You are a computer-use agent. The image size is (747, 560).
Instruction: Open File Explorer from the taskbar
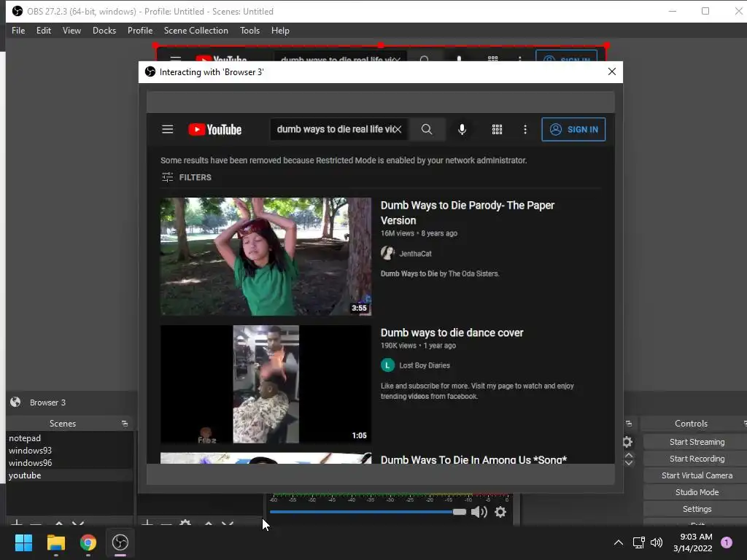pyautogui.click(x=55, y=542)
